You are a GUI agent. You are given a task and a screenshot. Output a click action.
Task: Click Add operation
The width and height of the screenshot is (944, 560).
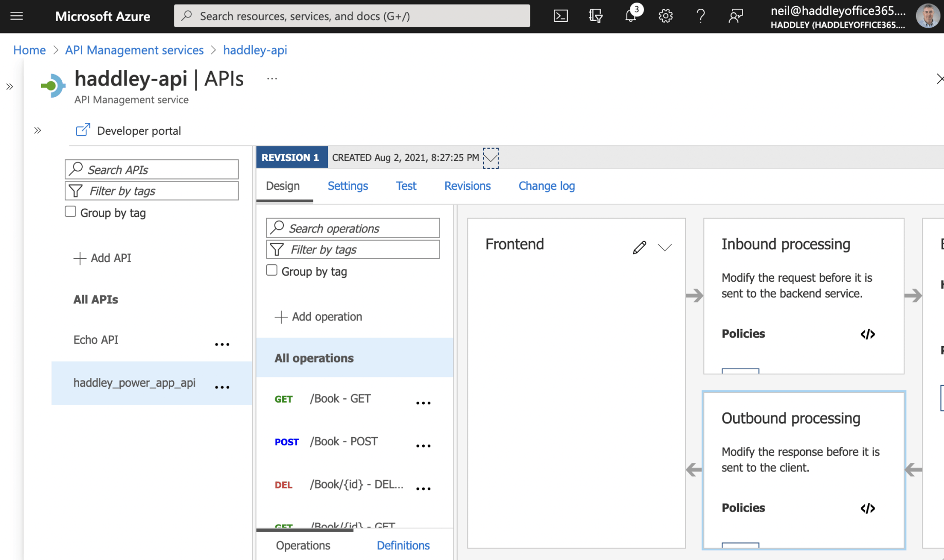319,317
